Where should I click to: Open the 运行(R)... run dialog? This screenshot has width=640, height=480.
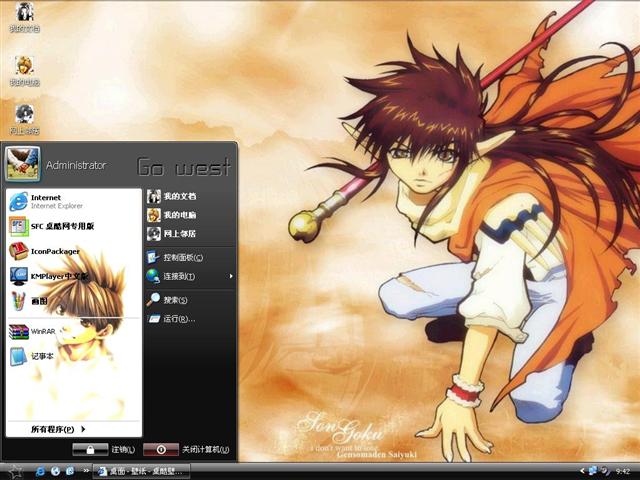click(190, 319)
